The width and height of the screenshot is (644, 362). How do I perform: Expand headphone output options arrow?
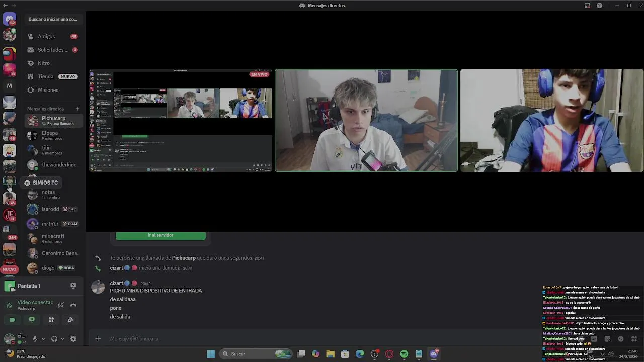(x=62, y=339)
